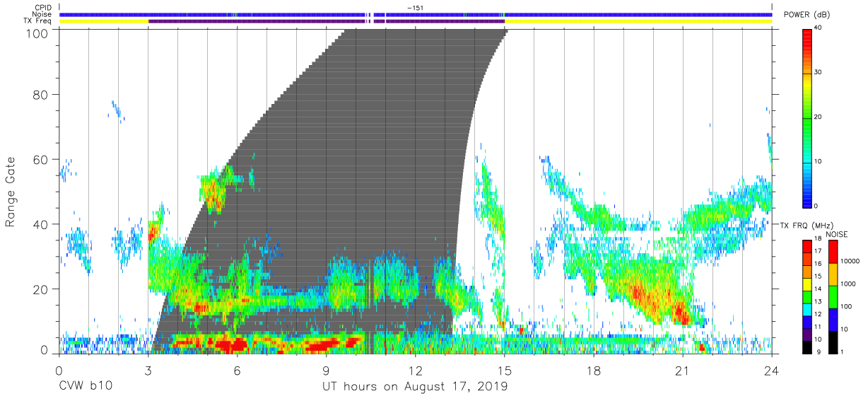Click the '18' label on the TX FRQ scale

coord(819,240)
